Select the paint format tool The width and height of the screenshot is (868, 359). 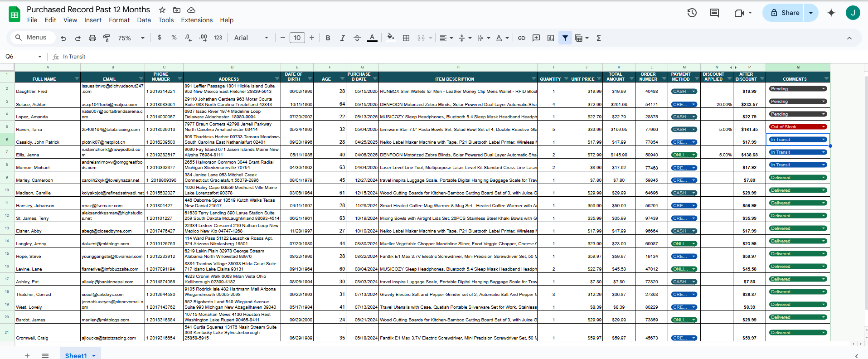(x=107, y=38)
